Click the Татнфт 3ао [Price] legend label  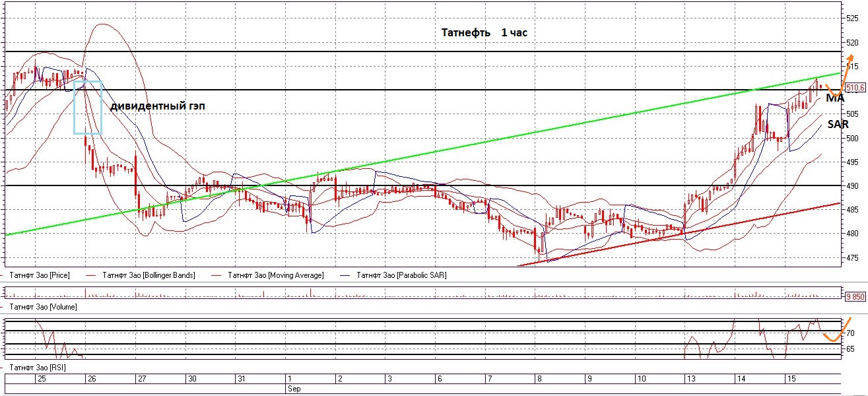click(x=40, y=275)
